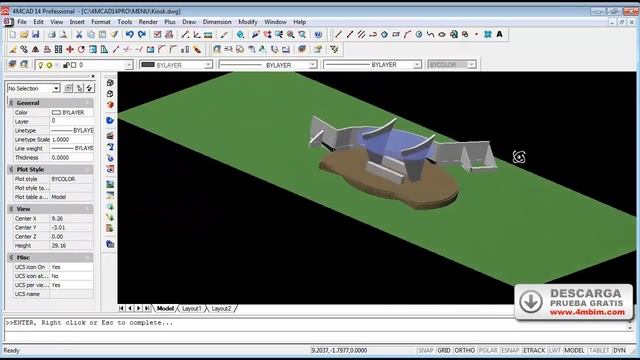
Task: Click the top cube view icon in vertical toolbar
Action: pos(110,82)
